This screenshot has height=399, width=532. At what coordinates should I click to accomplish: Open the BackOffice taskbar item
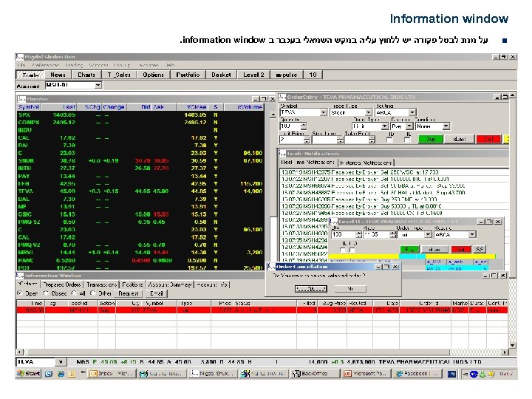pos(315,374)
